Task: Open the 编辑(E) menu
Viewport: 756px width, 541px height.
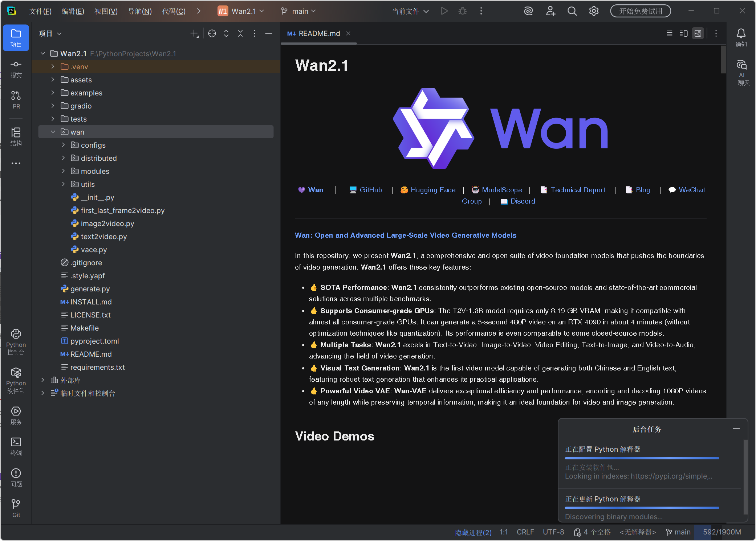Action: 73,11
